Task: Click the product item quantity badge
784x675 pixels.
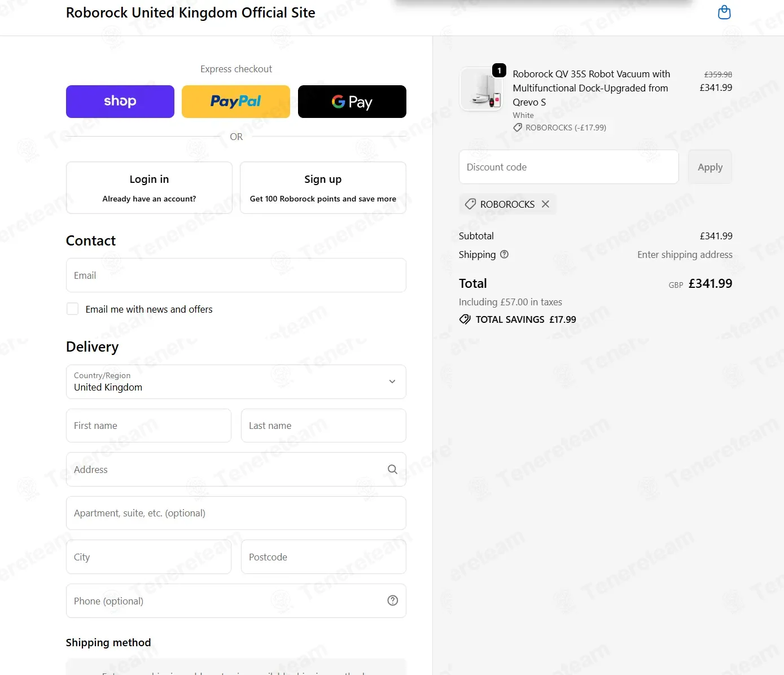Action: pos(499,70)
